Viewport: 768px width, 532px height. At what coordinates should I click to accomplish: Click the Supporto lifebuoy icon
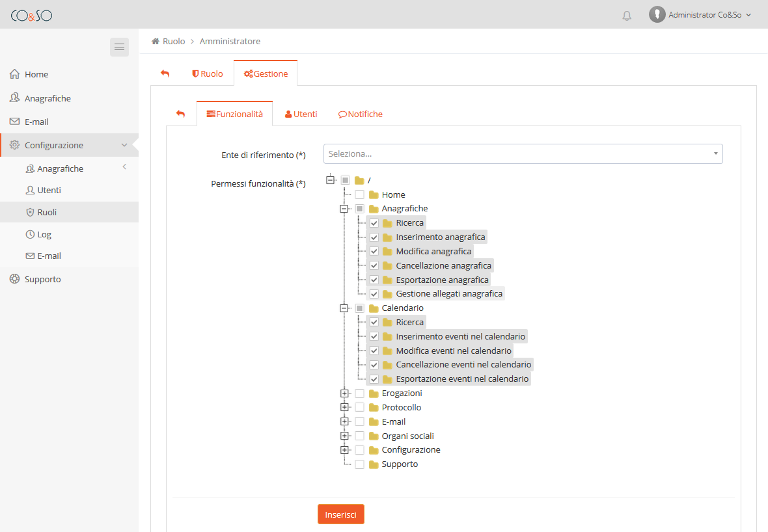pyautogui.click(x=15, y=279)
